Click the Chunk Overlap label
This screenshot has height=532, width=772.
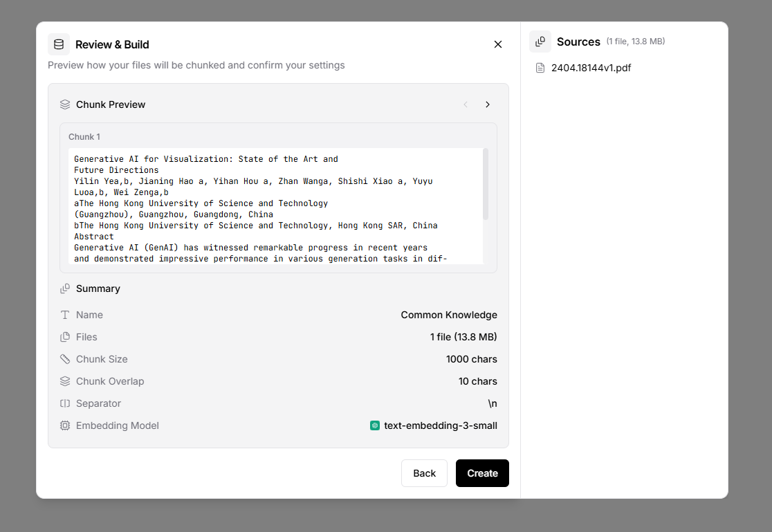110,381
